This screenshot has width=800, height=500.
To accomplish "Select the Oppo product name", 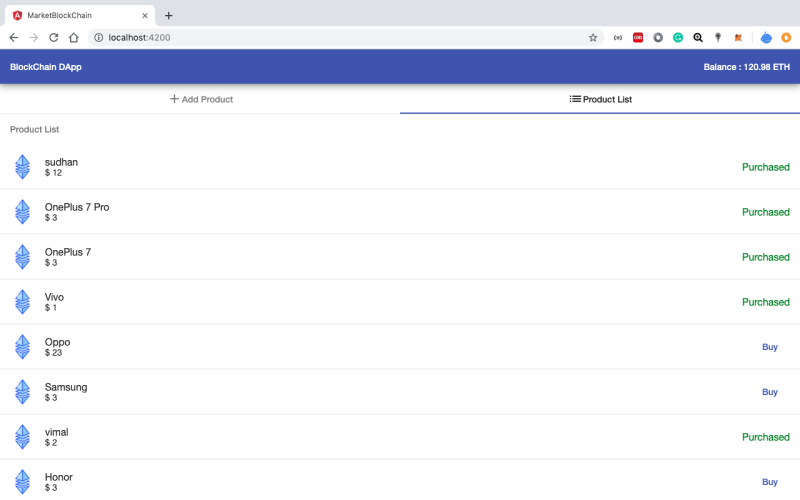I will (x=58, y=342).
